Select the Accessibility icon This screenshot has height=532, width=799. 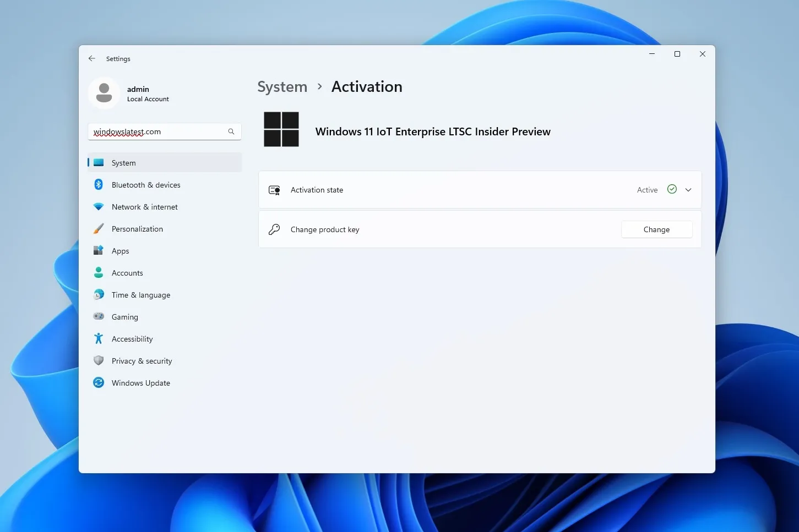(98, 338)
